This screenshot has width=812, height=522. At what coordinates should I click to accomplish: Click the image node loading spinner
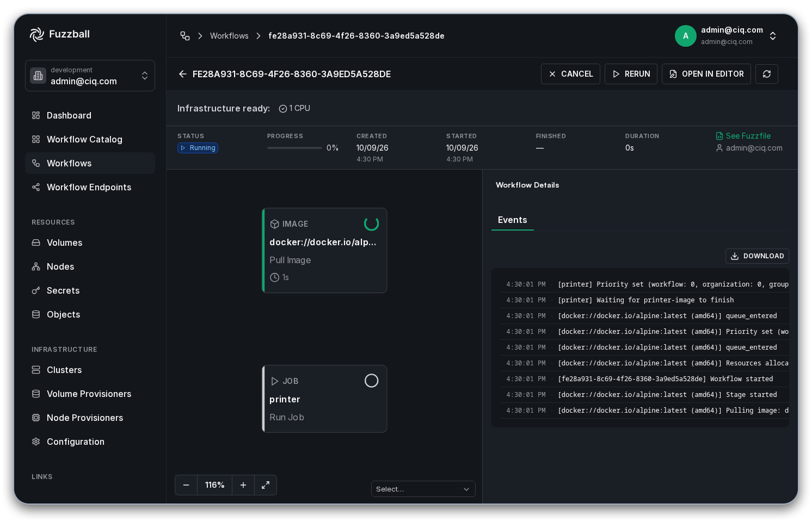pyautogui.click(x=371, y=223)
